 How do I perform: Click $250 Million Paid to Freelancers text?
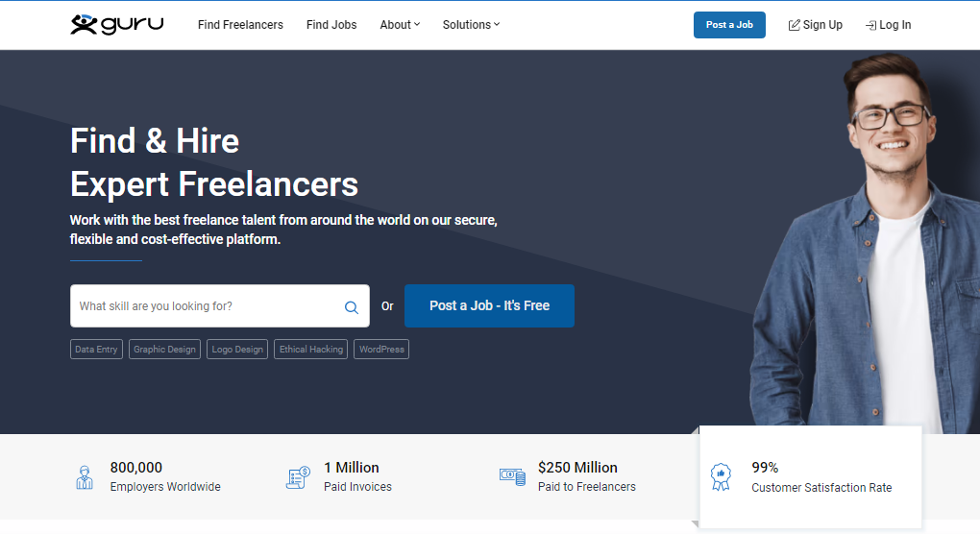point(586,477)
